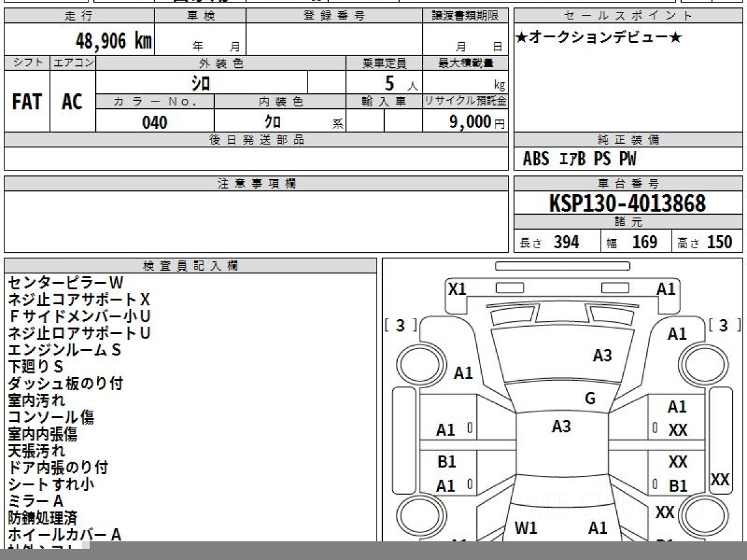Select color number 040 field
This screenshot has width=747, height=560.
point(154,123)
